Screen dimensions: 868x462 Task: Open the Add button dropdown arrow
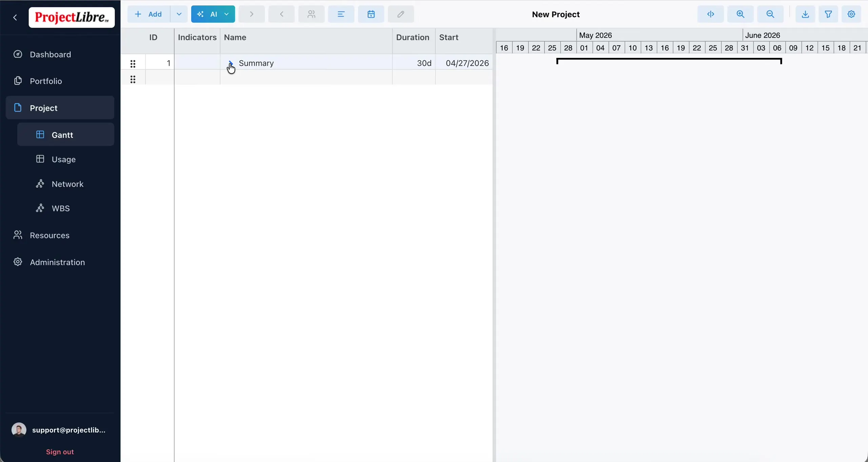click(x=179, y=14)
